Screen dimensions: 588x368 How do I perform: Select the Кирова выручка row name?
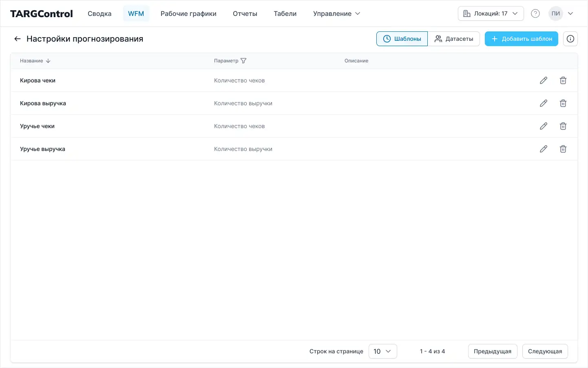(43, 103)
